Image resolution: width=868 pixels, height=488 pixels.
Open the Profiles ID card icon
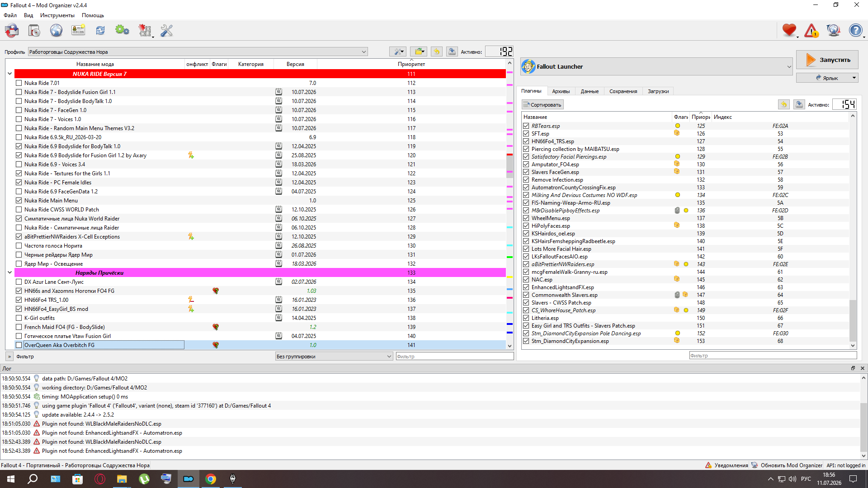[x=78, y=31]
